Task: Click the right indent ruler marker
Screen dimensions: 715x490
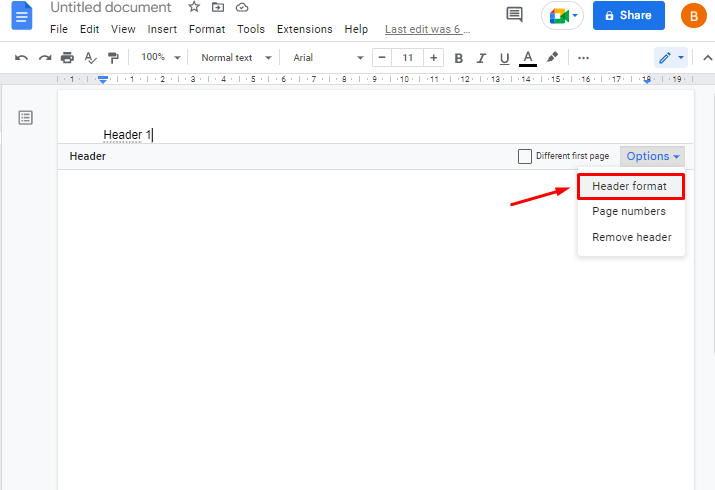Action: coord(647,80)
